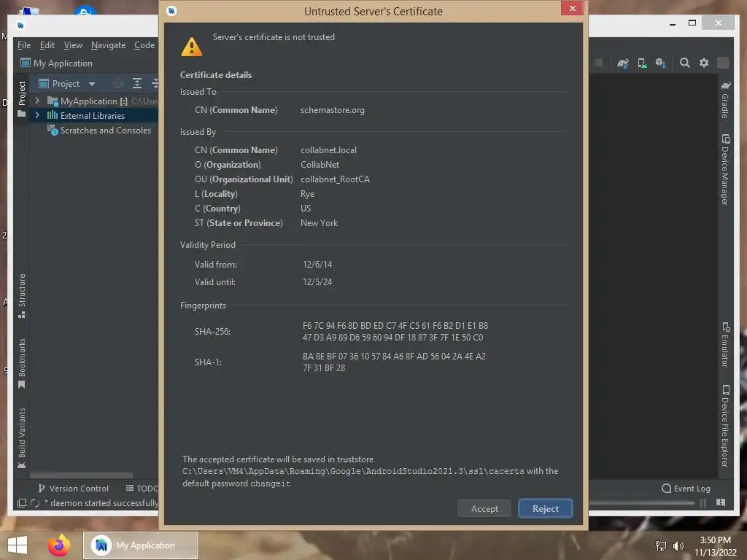Select Scratches and Consoles in project tree
This screenshot has width=747, height=560.
(x=105, y=131)
